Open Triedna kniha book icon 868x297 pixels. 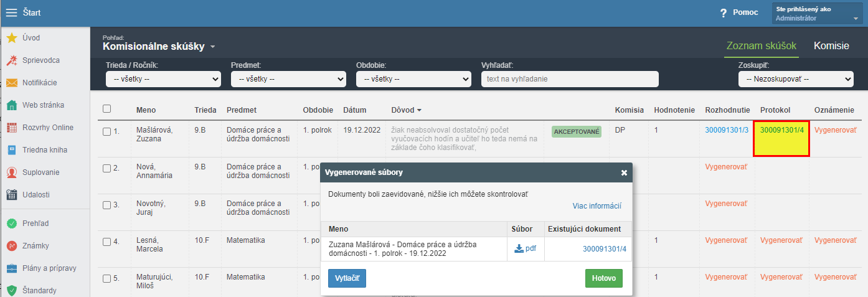pyautogui.click(x=11, y=150)
